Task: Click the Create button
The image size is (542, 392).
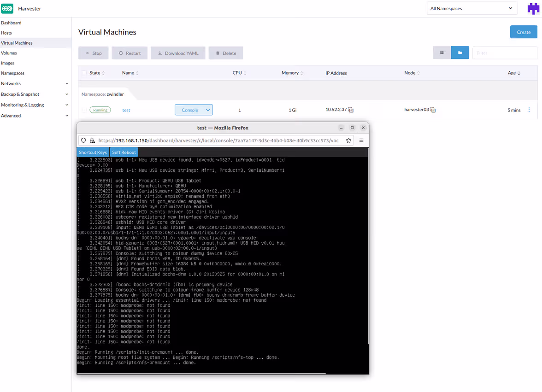Action: point(523,32)
